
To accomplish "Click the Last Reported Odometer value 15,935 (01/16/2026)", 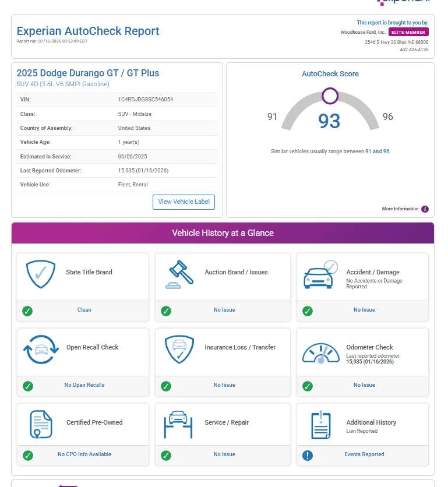I will [143, 171].
